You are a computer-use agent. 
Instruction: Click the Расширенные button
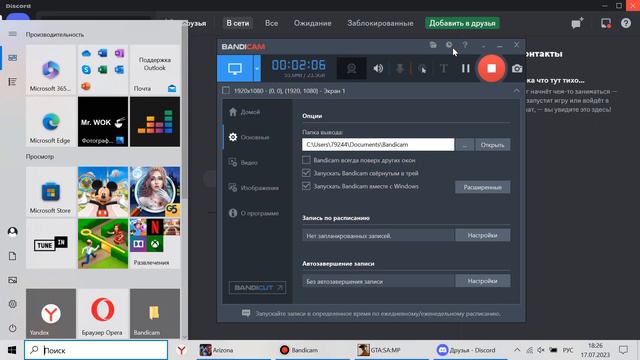point(482,187)
